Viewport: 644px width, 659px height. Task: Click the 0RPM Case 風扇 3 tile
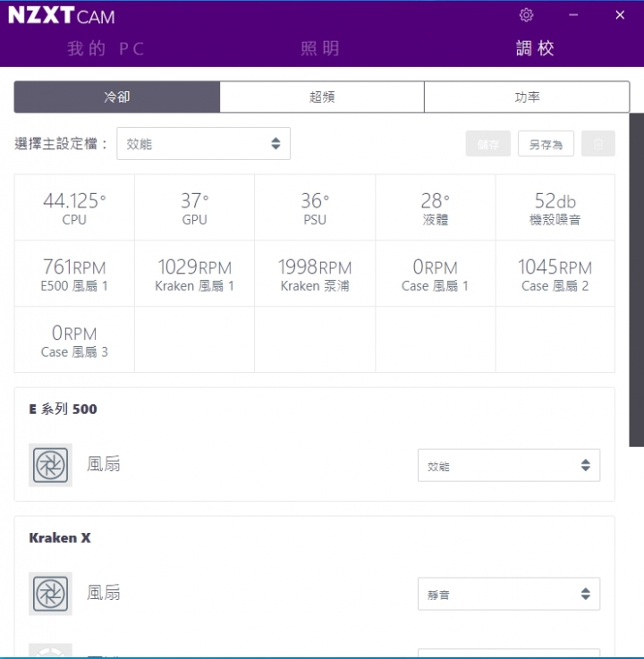click(x=74, y=340)
